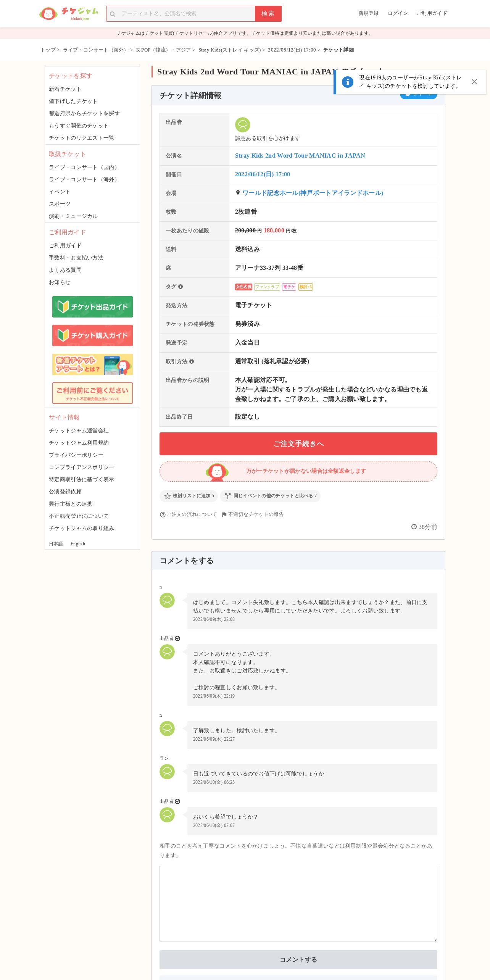Open チケット出品ガイド green banner
The image size is (490, 980).
(92, 307)
